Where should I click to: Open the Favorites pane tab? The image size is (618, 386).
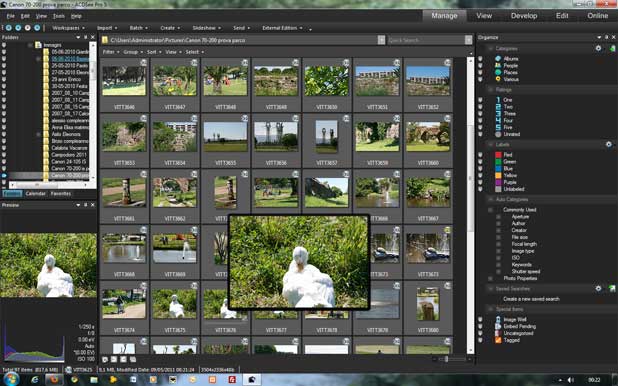[x=61, y=194]
